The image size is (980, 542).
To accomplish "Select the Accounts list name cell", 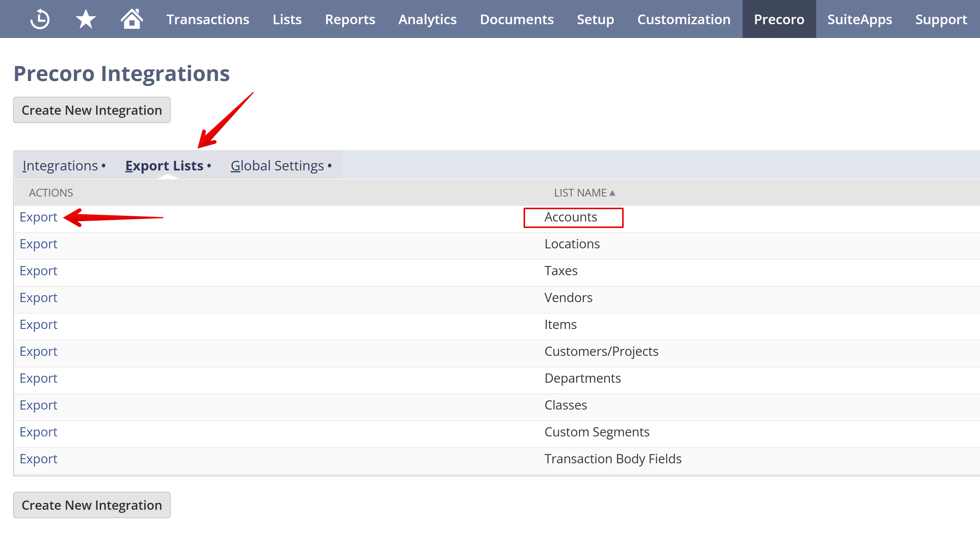I will (571, 217).
